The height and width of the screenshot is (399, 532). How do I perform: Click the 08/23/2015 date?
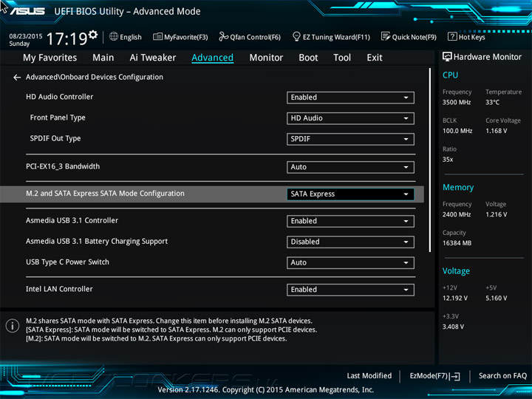[x=26, y=36]
